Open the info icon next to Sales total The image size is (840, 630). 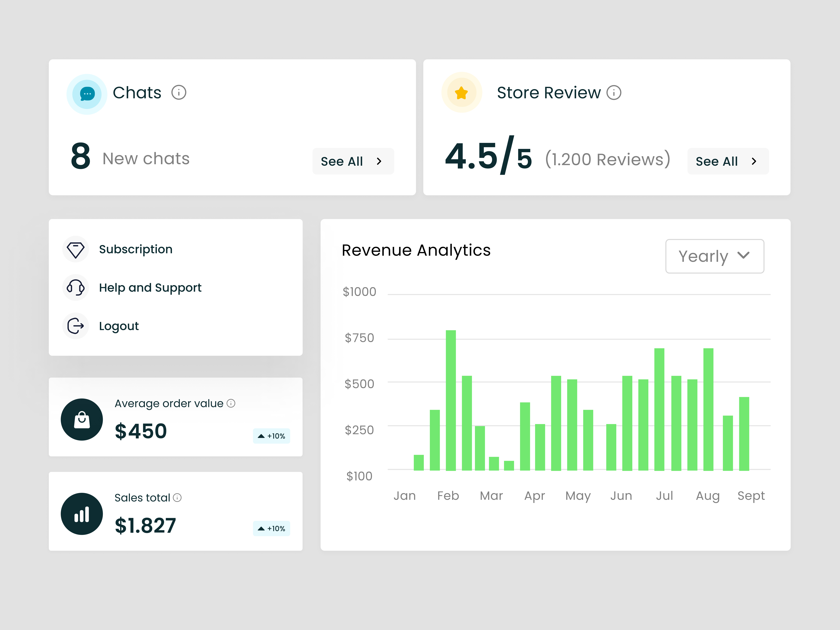[x=177, y=497]
